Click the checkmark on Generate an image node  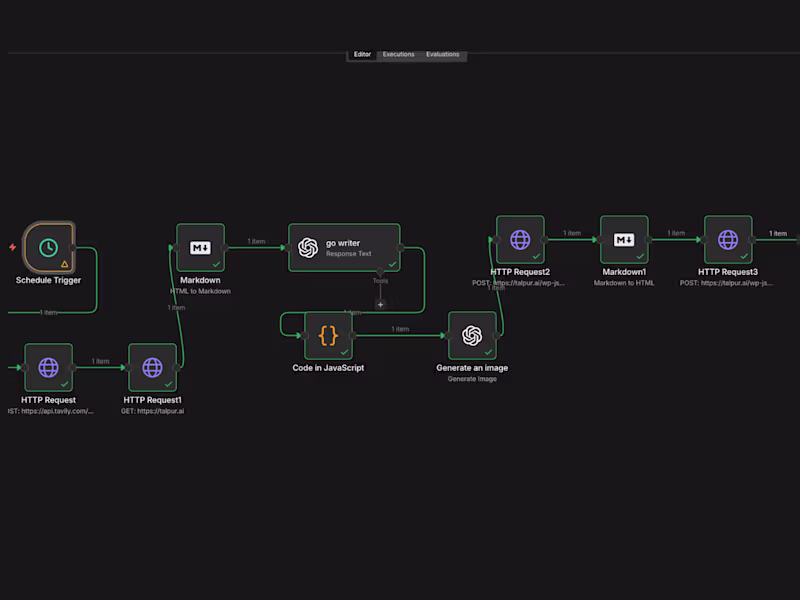click(488, 352)
